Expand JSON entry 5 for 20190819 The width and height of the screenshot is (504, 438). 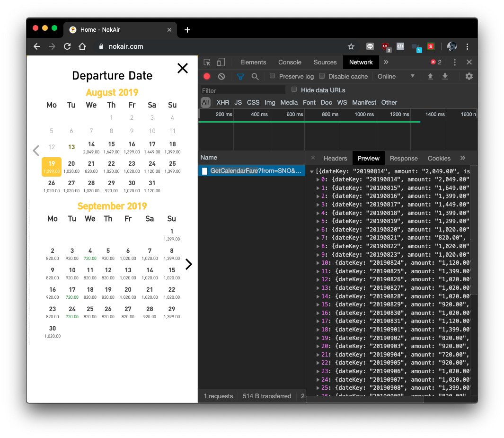pyautogui.click(x=318, y=221)
